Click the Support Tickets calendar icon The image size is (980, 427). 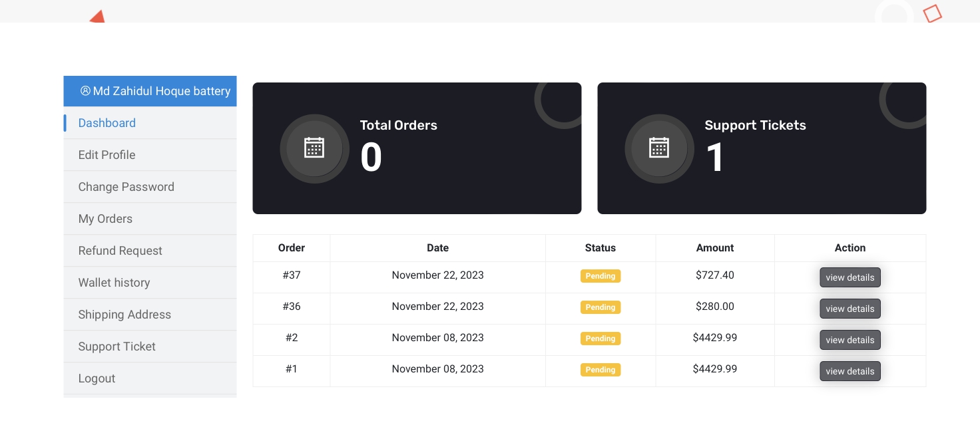(x=659, y=148)
